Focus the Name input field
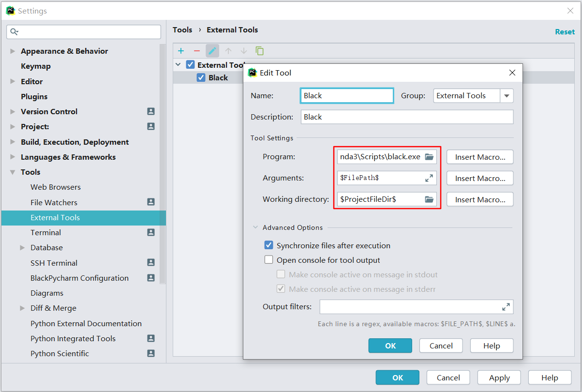Image resolution: width=582 pixels, height=392 pixels. click(x=347, y=95)
